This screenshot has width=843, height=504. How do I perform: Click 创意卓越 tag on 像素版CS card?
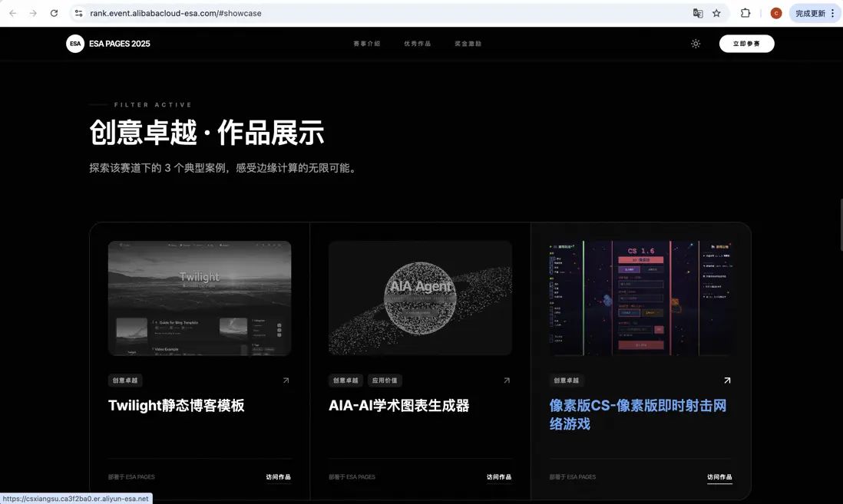tap(566, 380)
